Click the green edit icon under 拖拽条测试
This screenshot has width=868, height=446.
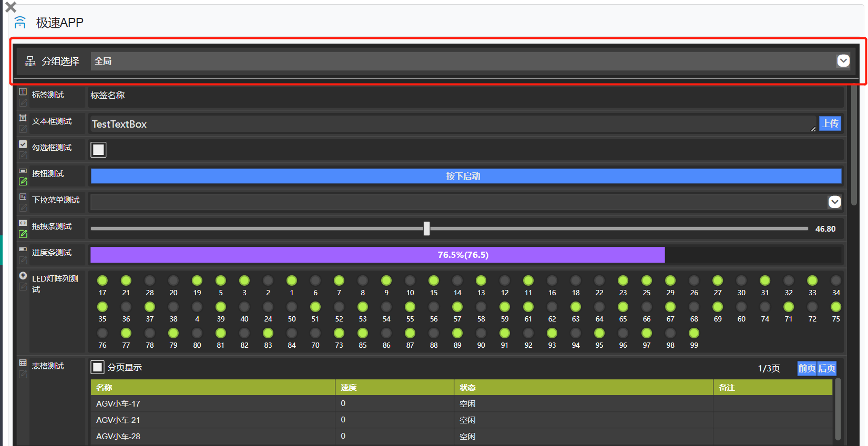[x=23, y=234]
